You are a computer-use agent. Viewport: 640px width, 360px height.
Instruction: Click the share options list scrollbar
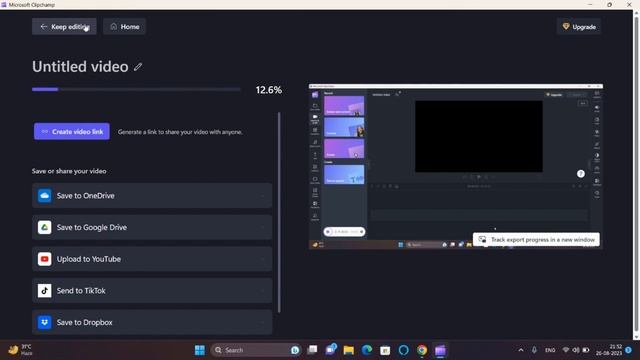tap(279, 212)
